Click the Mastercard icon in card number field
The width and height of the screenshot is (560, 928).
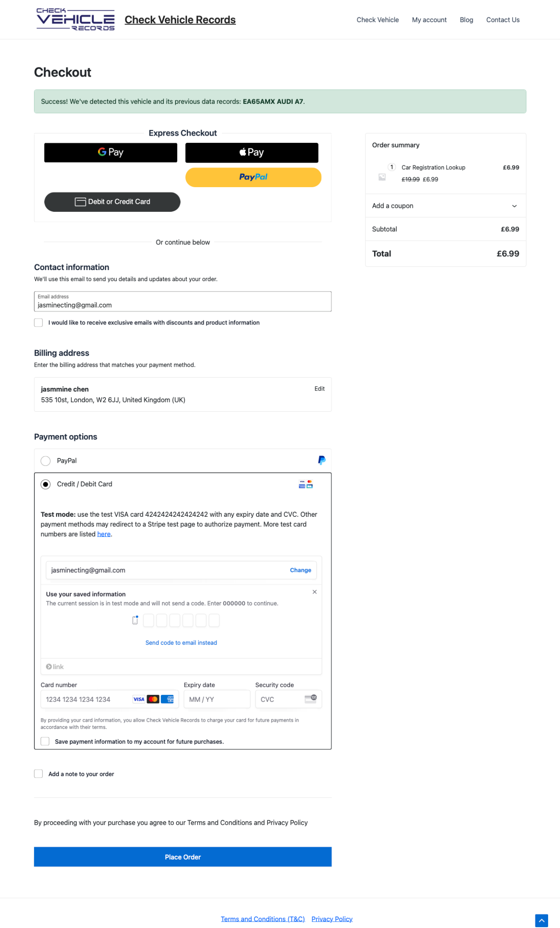(x=153, y=699)
